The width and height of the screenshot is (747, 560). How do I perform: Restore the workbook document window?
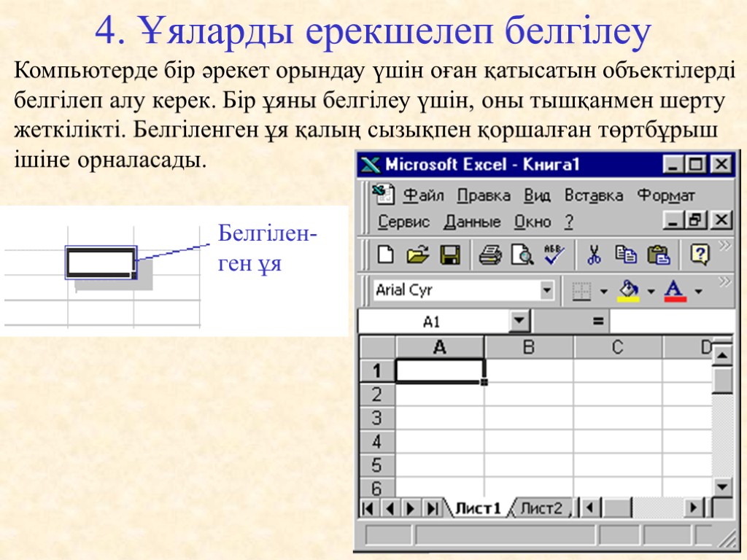click(x=697, y=220)
